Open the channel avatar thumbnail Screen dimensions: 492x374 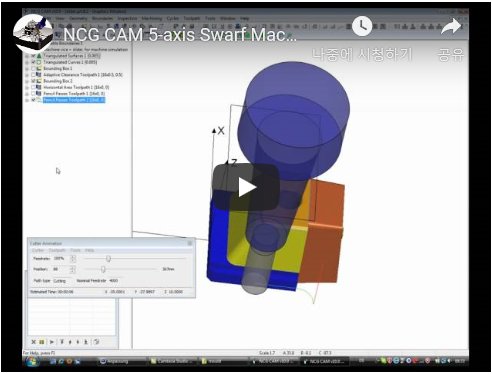(33, 33)
